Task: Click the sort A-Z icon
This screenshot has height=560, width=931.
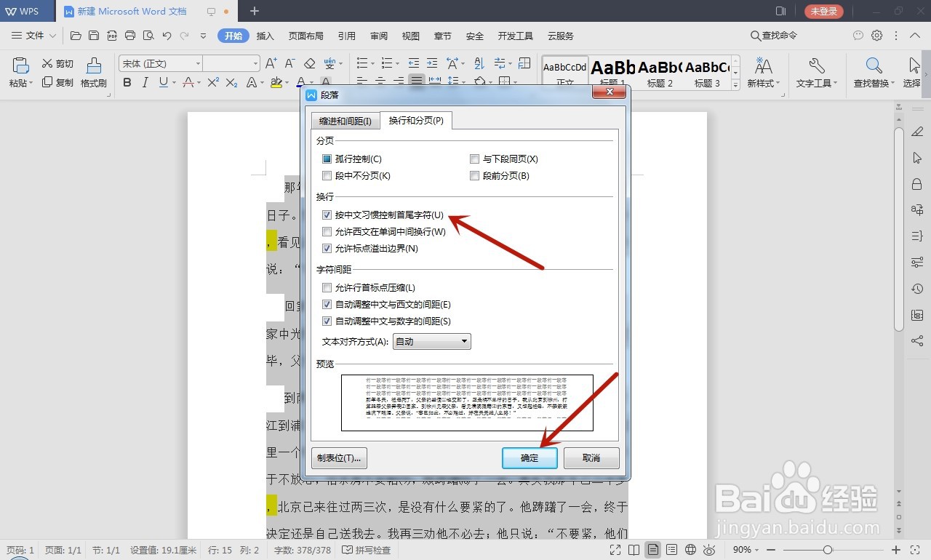Action: pyautogui.click(x=479, y=63)
